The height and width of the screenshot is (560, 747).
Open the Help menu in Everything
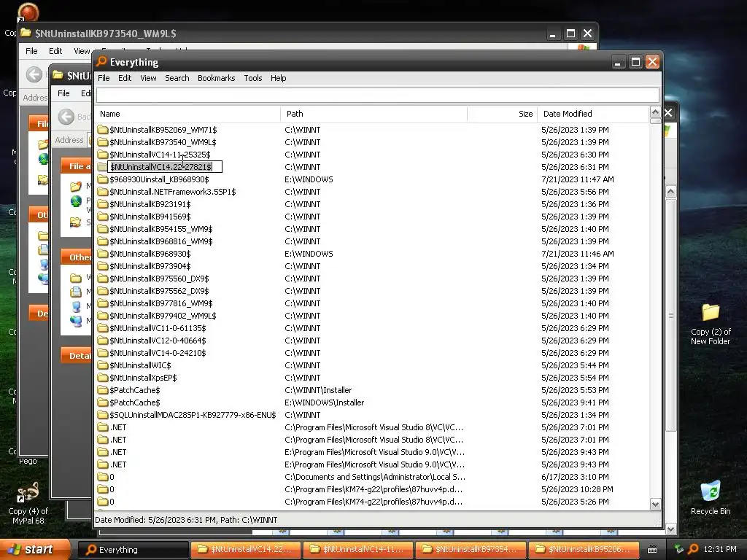(x=278, y=78)
